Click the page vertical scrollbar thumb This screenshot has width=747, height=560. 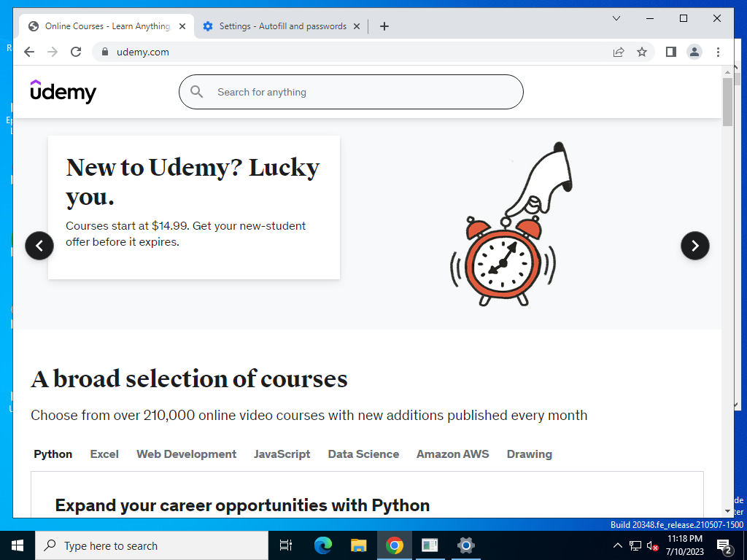click(x=727, y=102)
